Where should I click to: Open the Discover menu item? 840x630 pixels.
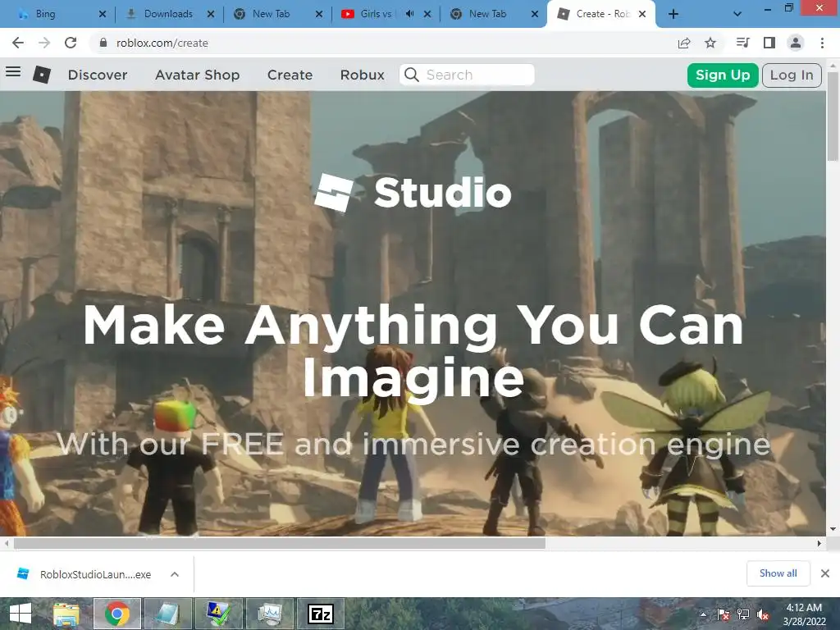coord(98,75)
